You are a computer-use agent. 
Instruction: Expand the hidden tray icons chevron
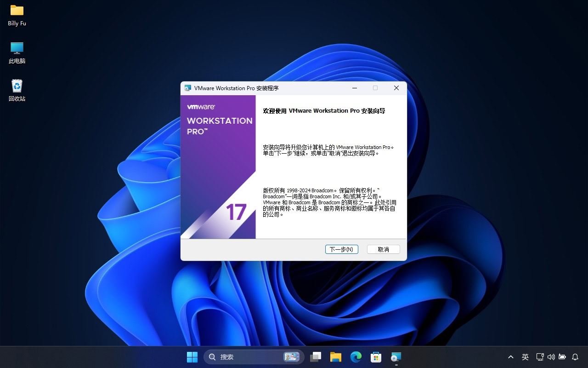pyautogui.click(x=510, y=357)
